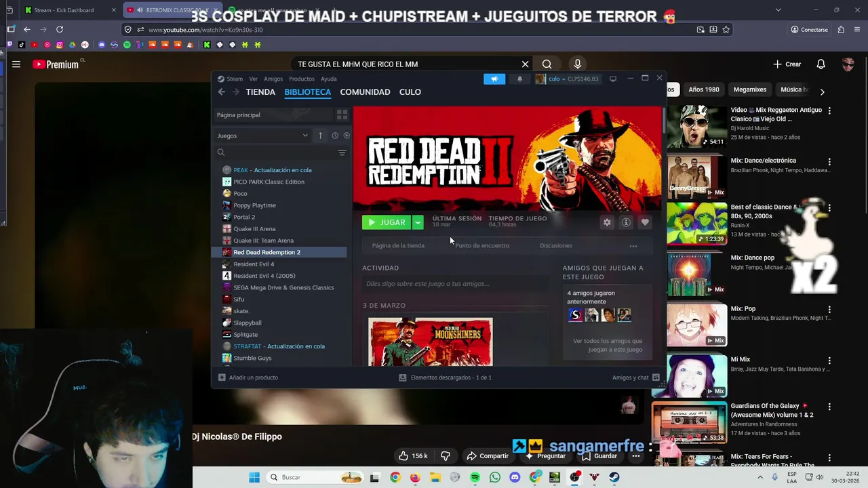Switch to the COMUNIDAD tab
This screenshot has height=488, width=868.
(365, 92)
